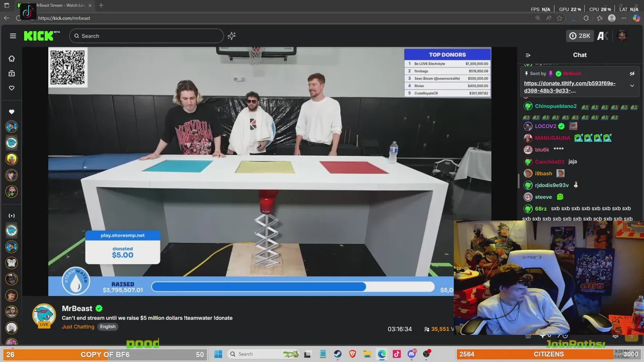The image size is (644, 362).
Task: Open the 28K points balance
Action: coord(580,36)
